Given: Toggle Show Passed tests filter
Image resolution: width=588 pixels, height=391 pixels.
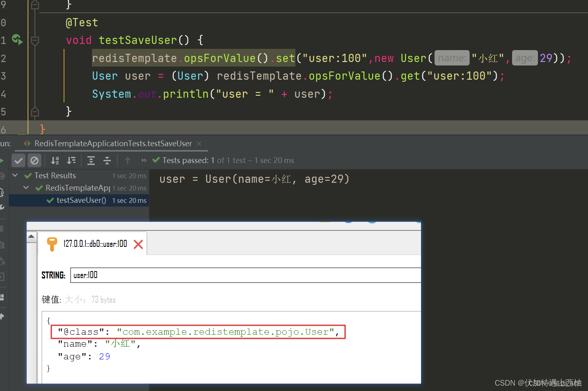Looking at the screenshot, I should coord(18,161).
